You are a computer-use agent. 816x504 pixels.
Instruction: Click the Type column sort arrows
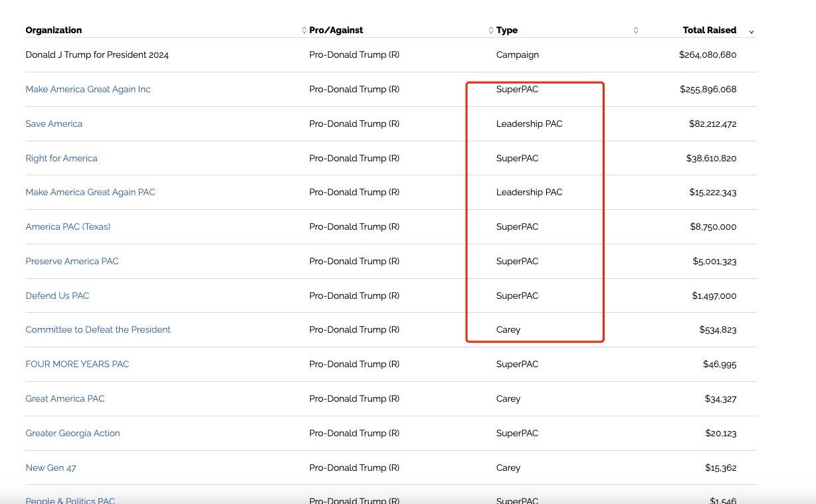(x=636, y=31)
